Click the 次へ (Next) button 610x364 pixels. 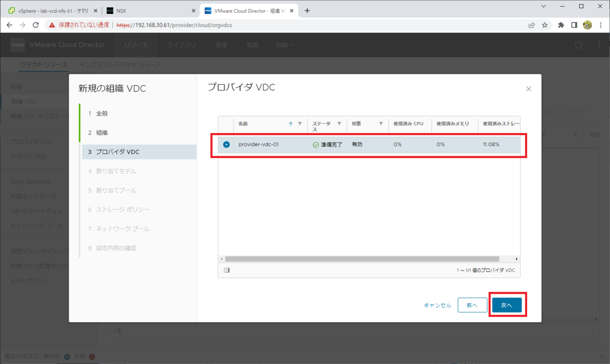tap(507, 305)
